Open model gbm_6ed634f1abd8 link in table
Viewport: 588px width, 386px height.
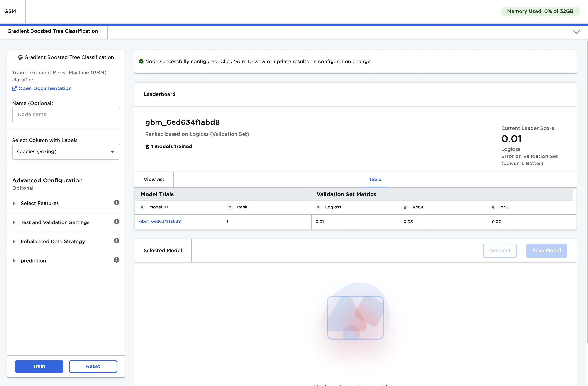coord(160,221)
